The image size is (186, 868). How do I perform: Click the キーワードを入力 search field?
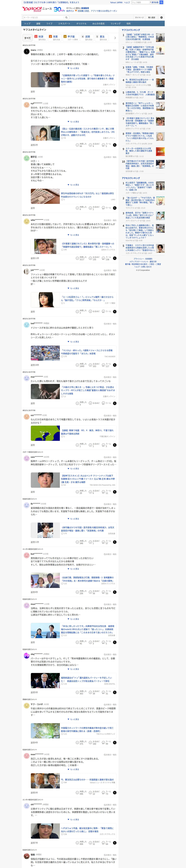pyautogui.click(x=43, y=18)
